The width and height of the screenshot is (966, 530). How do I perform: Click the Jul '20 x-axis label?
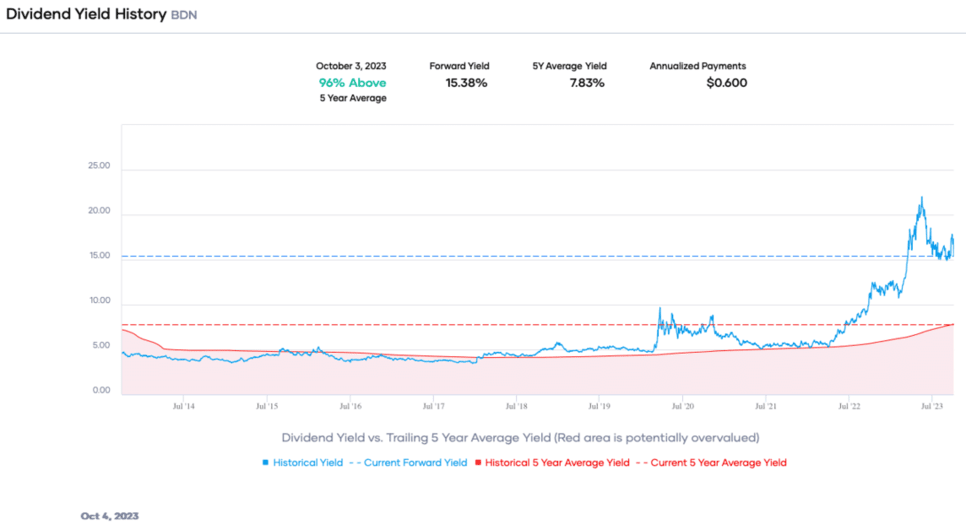[683, 407]
